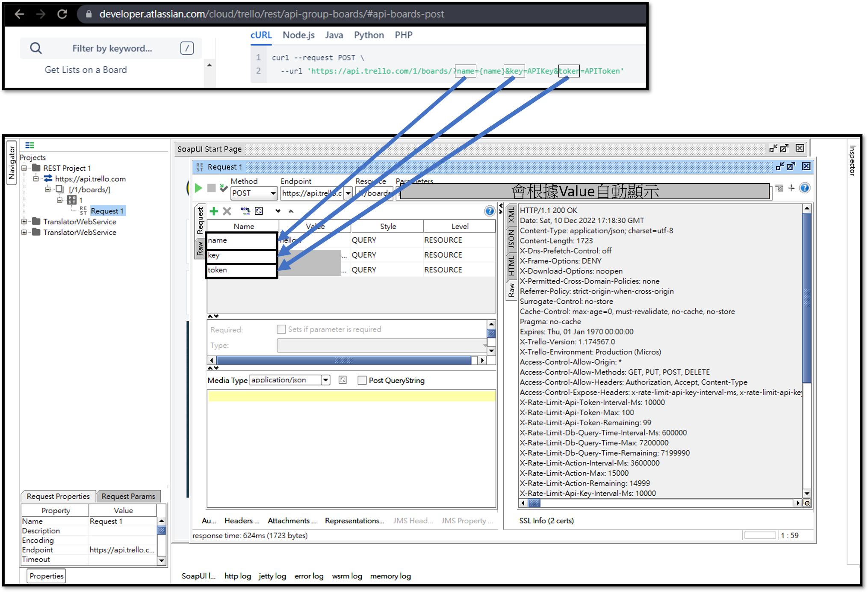
Task: Tick the parameter Required checkbox
Action: point(281,329)
